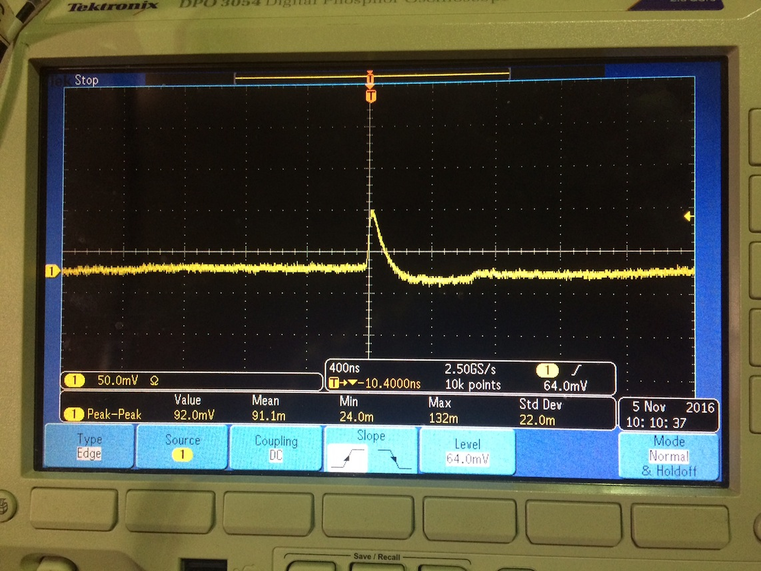
Task: Click the Stop acquisition status indicator
Action: click(86, 80)
